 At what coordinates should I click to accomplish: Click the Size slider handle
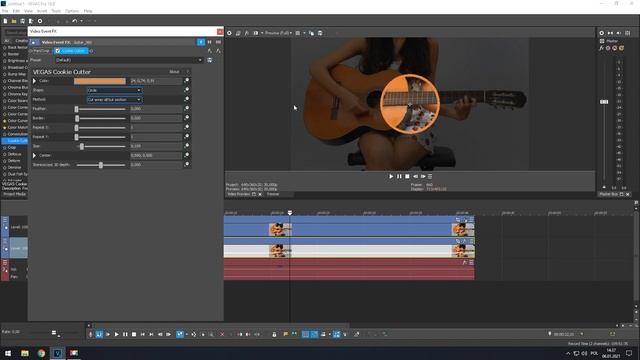82,146
